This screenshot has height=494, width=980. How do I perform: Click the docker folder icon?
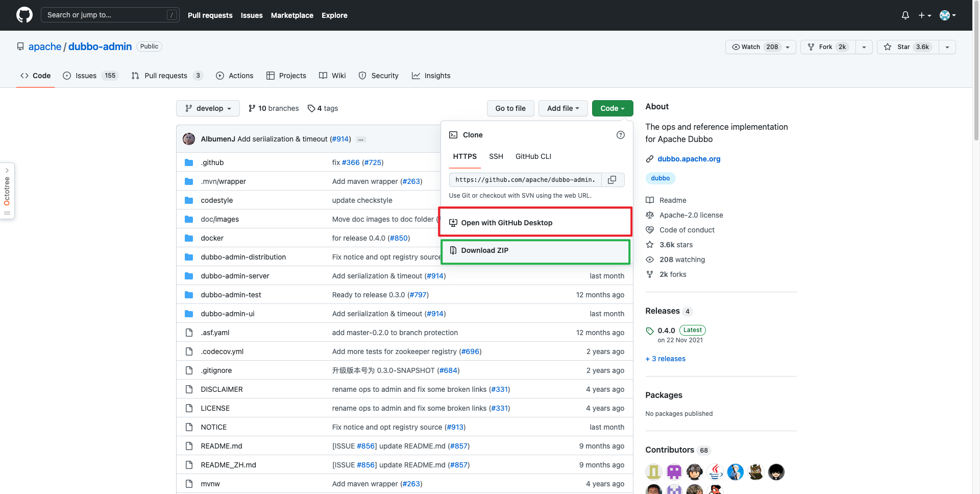point(189,238)
